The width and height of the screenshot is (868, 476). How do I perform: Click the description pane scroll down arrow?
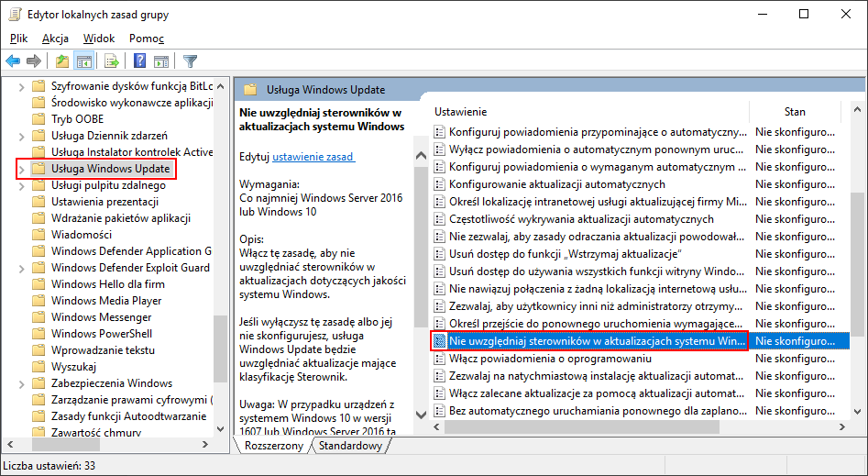pos(421,415)
